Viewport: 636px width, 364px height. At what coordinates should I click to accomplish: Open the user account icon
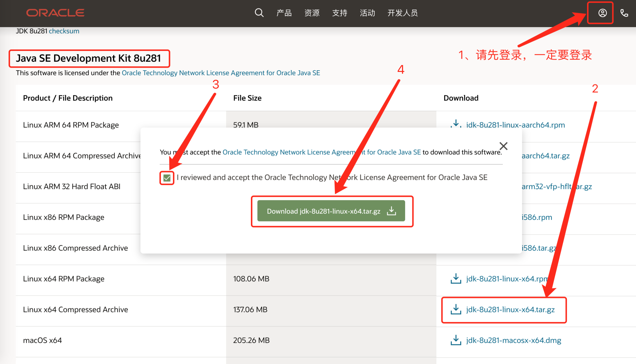click(x=602, y=13)
